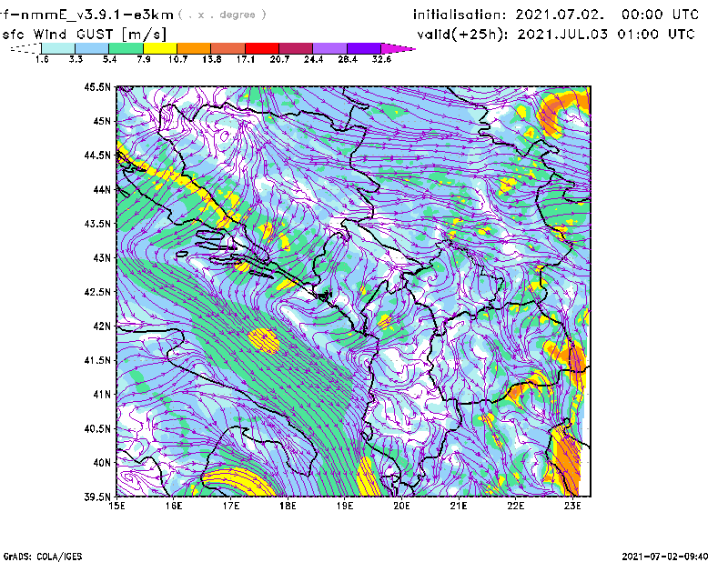Click the crimson legend color swatch
728x562 pixels.
296,48
